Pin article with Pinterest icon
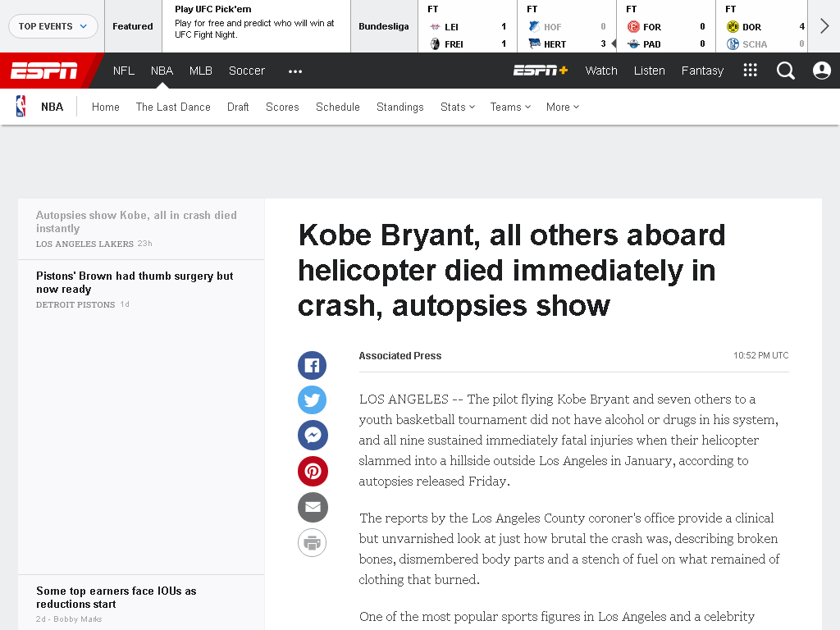The height and width of the screenshot is (630, 840). tap(313, 472)
